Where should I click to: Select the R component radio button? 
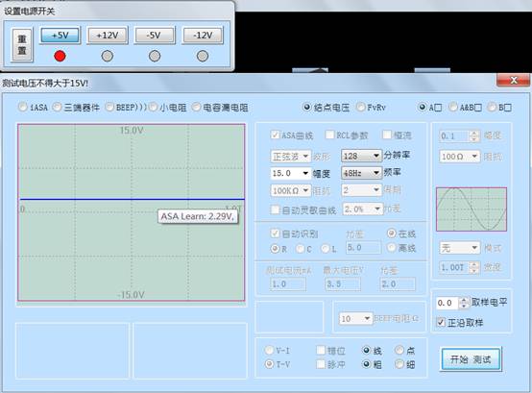[x=275, y=249]
